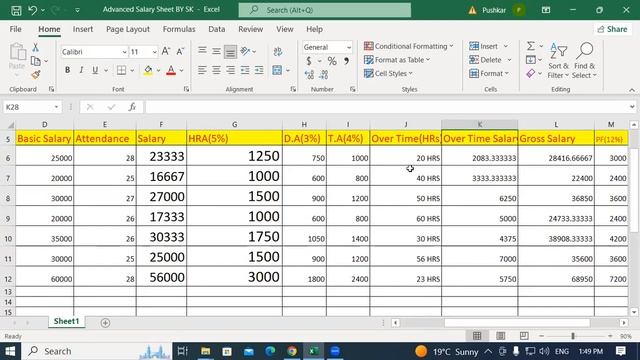Toggle Italic formatting
This screenshot has width=640, height=360.
[81, 70]
